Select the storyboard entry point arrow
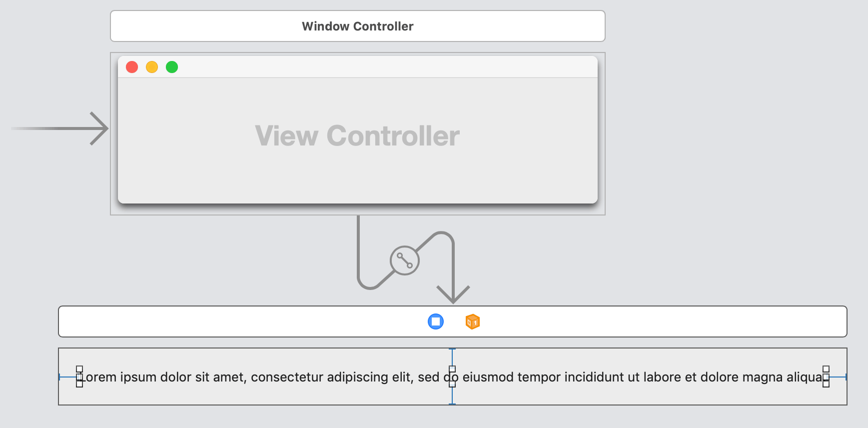 click(x=59, y=128)
